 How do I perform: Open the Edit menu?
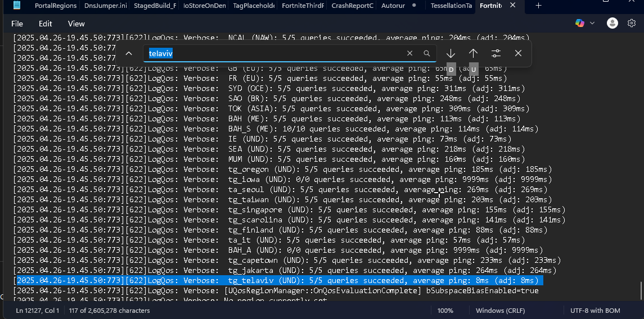(45, 24)
